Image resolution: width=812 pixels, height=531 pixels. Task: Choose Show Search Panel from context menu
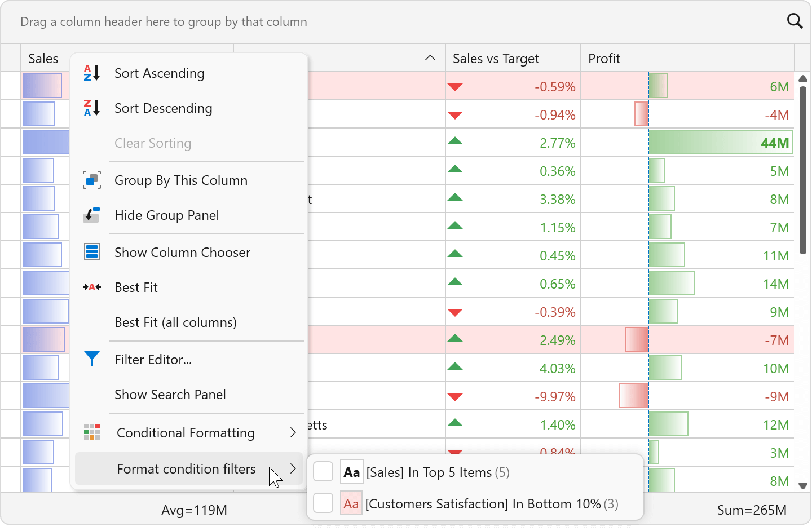[170, 395]
